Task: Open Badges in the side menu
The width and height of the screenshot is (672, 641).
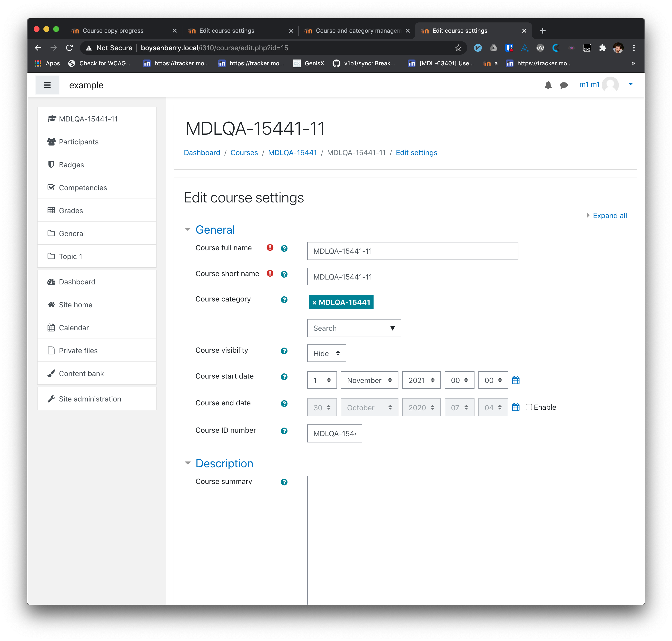Action: point(97,165)
